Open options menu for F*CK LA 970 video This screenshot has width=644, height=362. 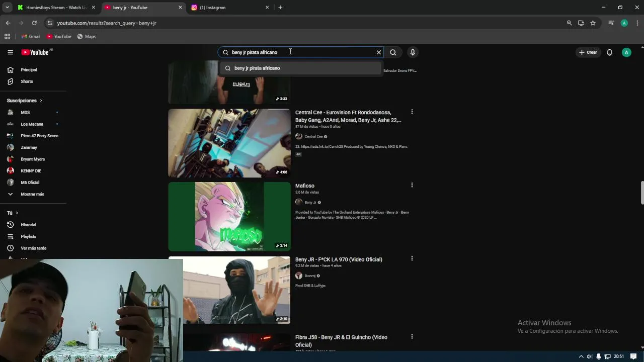[x=412, y=258]
